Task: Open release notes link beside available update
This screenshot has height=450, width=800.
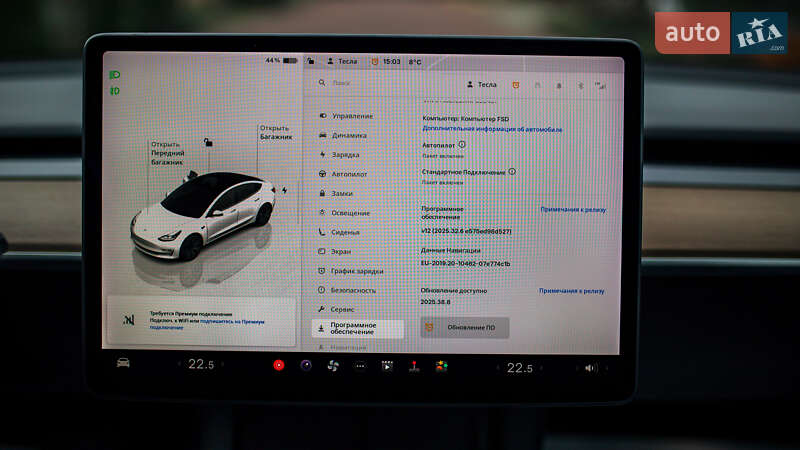Action: tap(571, 291)
